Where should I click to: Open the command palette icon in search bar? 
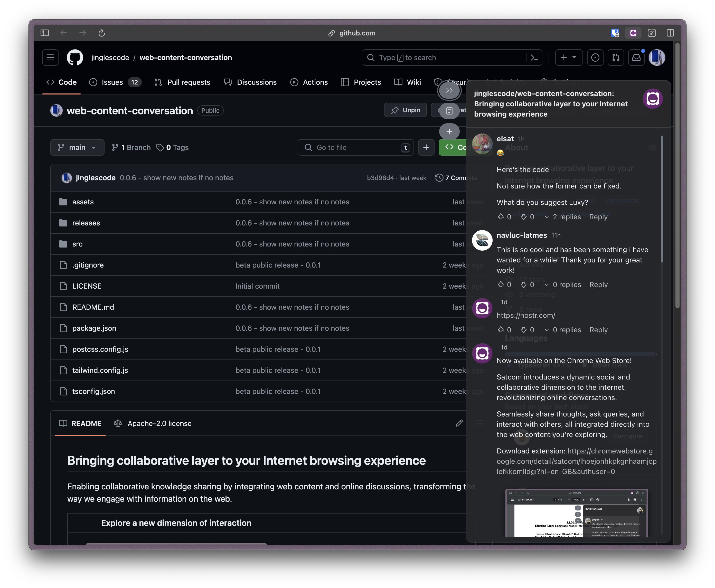pos(534,58)
